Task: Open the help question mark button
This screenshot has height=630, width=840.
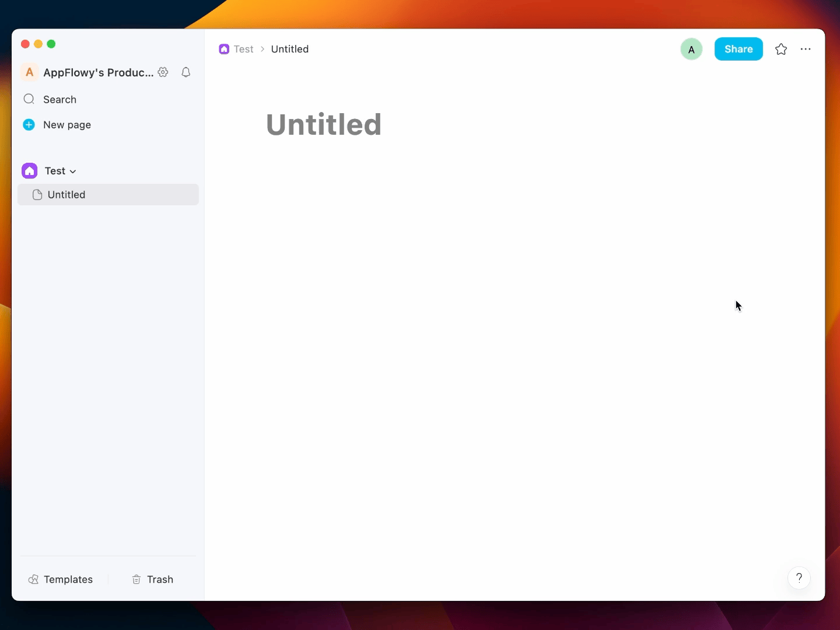Action: pyautogui.click(x=799, y=578)
